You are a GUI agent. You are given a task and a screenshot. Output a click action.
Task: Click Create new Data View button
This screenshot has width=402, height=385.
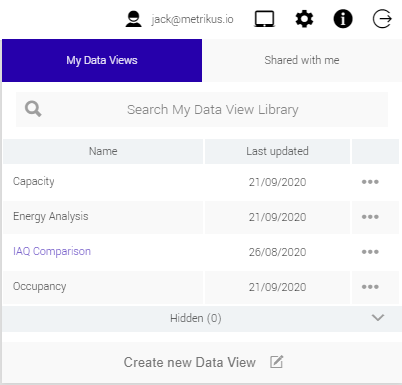[202, 362]
